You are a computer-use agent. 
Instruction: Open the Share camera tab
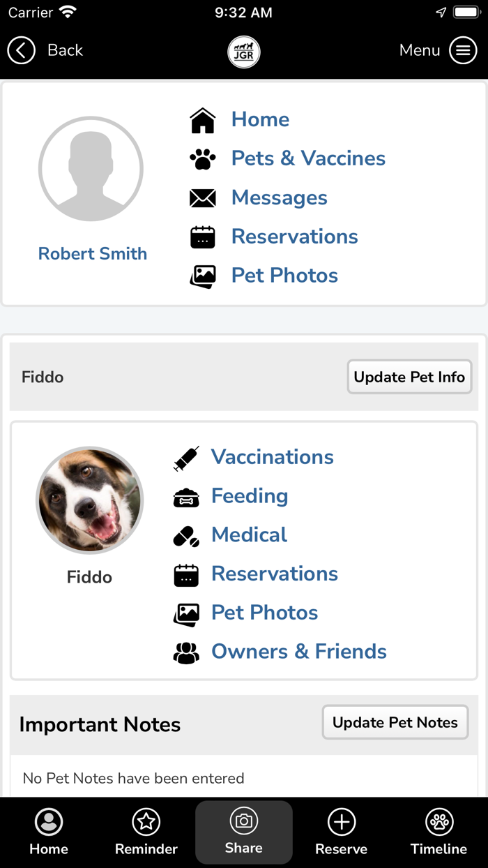[244, 832]
